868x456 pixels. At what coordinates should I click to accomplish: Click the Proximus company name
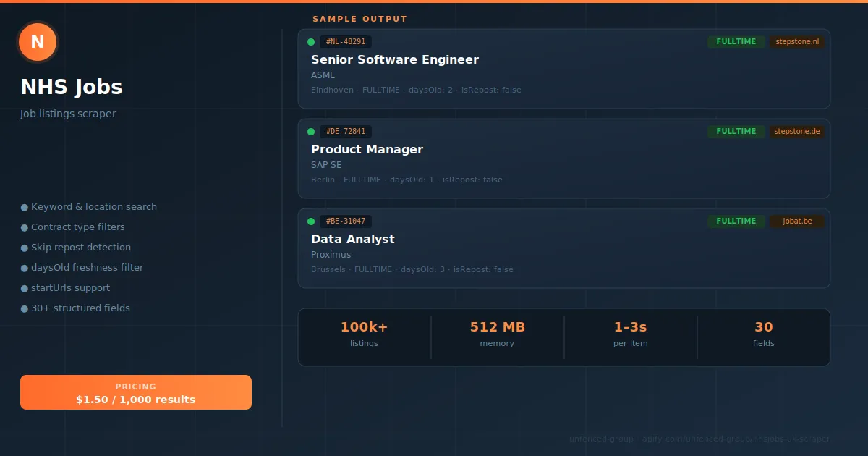tap(331, 255)
